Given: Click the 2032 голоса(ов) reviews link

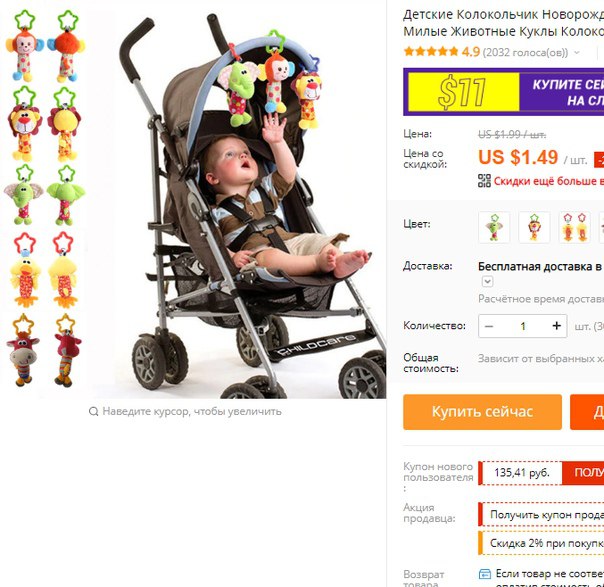Looking at the screenshot, I should (x=525, y=52).
